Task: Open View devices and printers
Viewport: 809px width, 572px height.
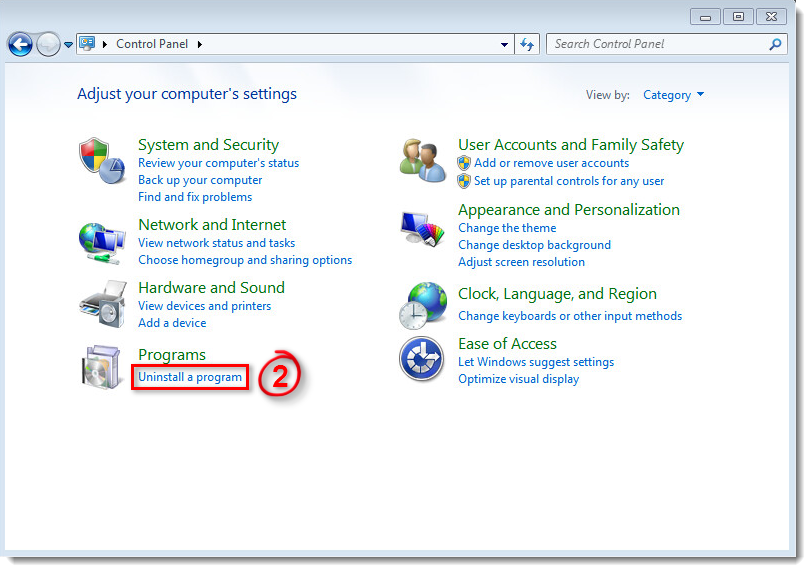Action: coord(204,306)
